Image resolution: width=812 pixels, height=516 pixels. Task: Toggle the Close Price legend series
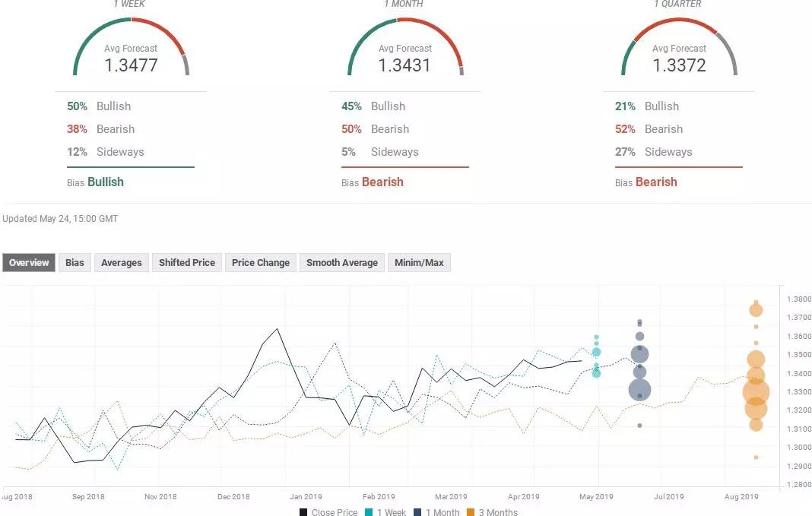click(x=328, y=512)
